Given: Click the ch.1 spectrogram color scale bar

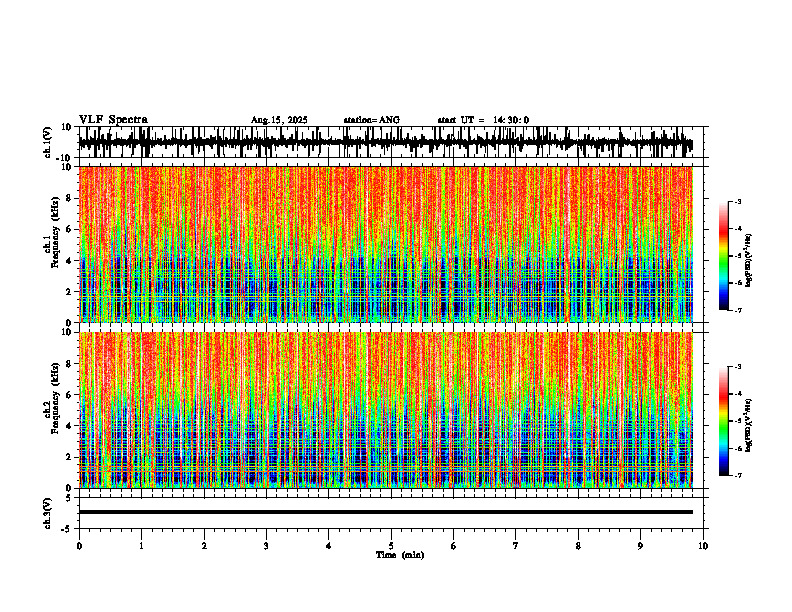Looking at the screenshot, I should point(723,256).
